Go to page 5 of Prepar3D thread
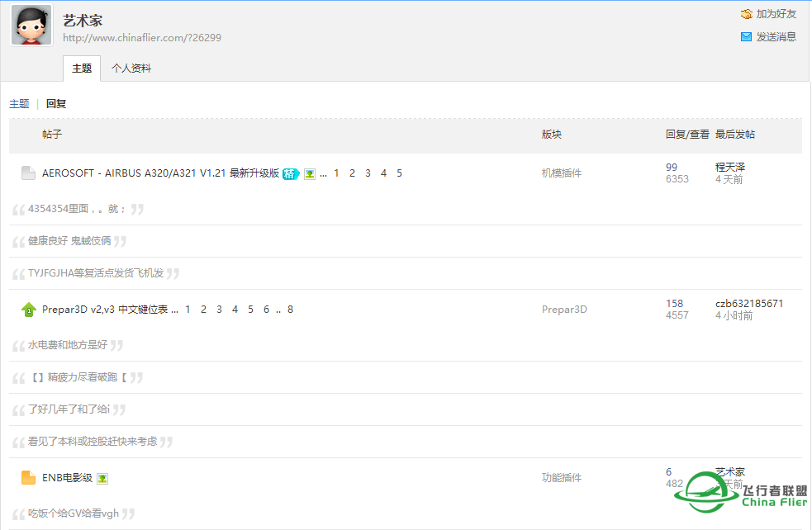 point(250,310)
